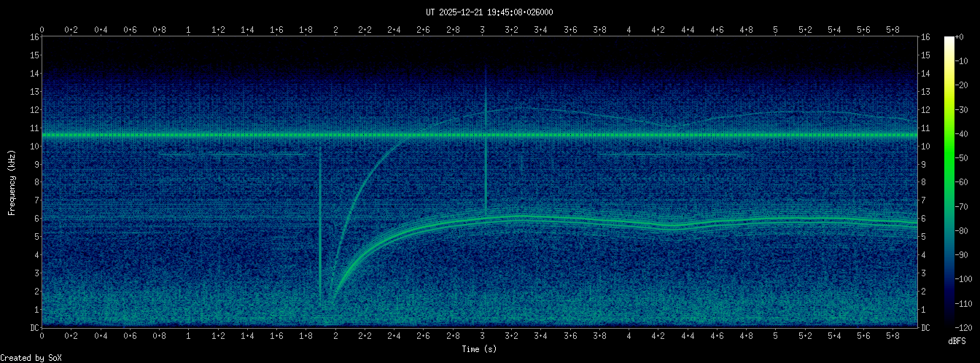Click the "DC" label on the right frequency axis
Screen dimensions: 980x363
click(925, 327)
